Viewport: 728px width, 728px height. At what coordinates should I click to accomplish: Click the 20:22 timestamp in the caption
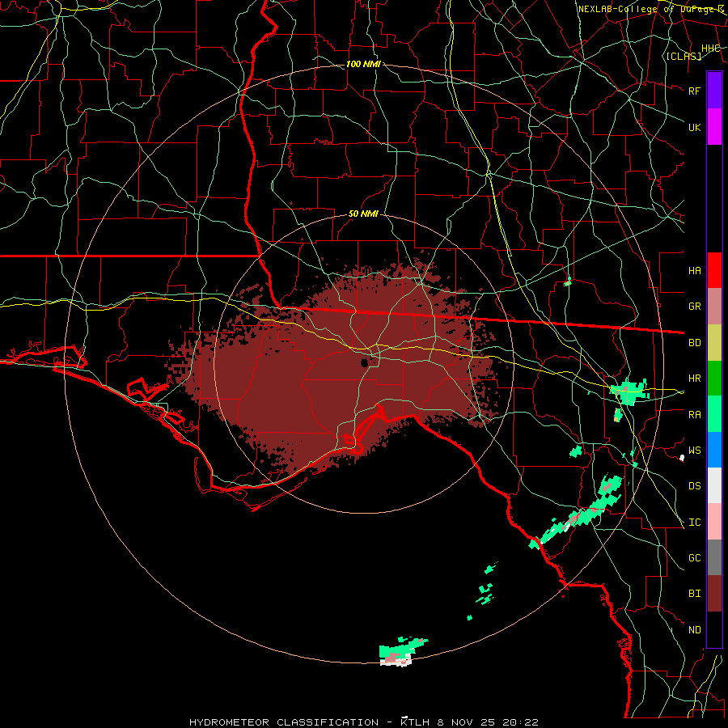pyautogui.click(x=522, y=722)
